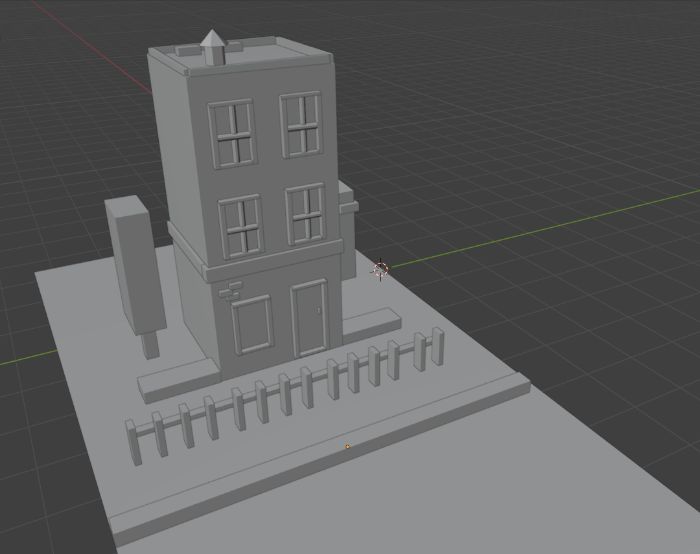Click the box attached to the building's right side
Screen dimensions: 700x554
(x=347, y=229)
